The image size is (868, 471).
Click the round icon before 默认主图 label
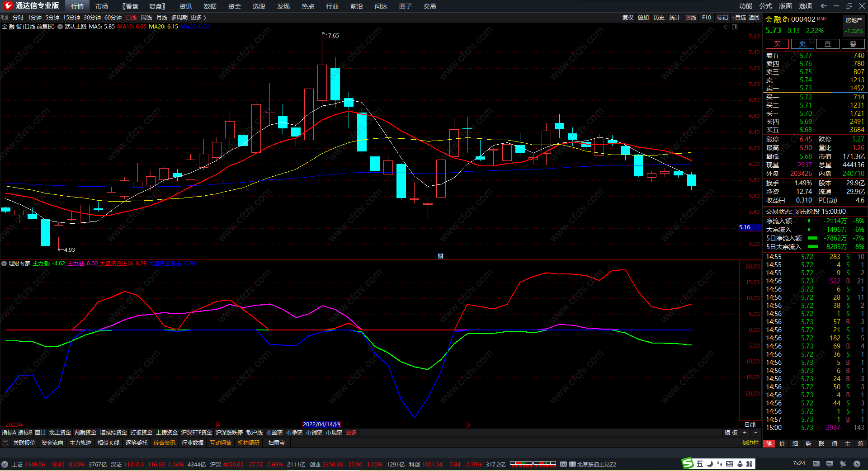tap(60, 27)
